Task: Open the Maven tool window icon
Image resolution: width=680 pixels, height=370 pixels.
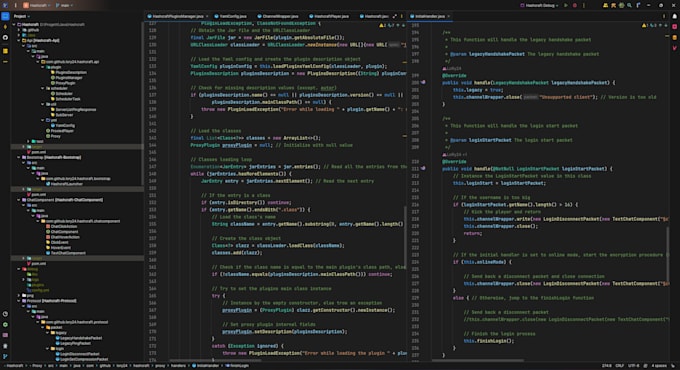Action: click(x=675, y=48)
